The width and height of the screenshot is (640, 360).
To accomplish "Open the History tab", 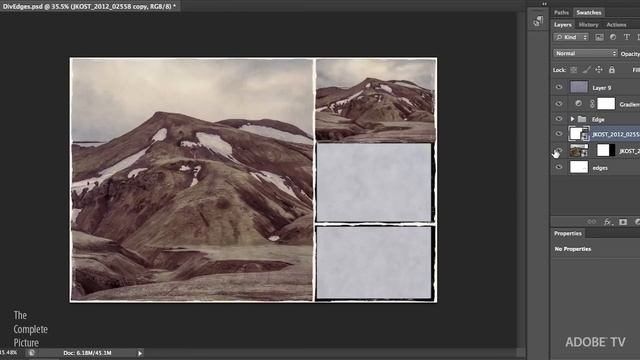I will tap(588, 25).
